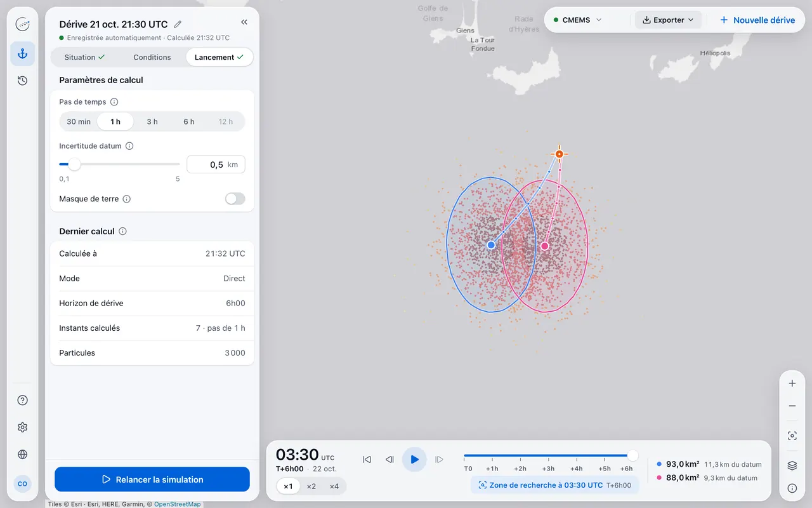Open map info icon

click(x=792, y=488)
